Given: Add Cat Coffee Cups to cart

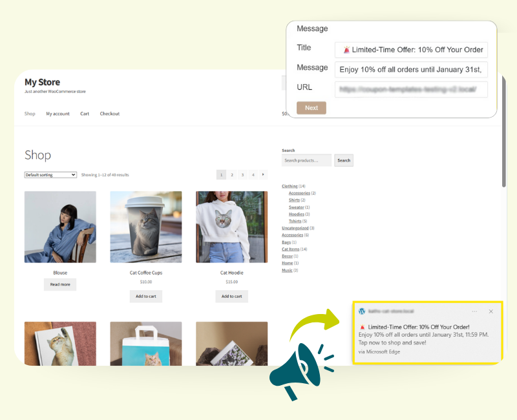Looking at the screenshot, I should (145, 296).
